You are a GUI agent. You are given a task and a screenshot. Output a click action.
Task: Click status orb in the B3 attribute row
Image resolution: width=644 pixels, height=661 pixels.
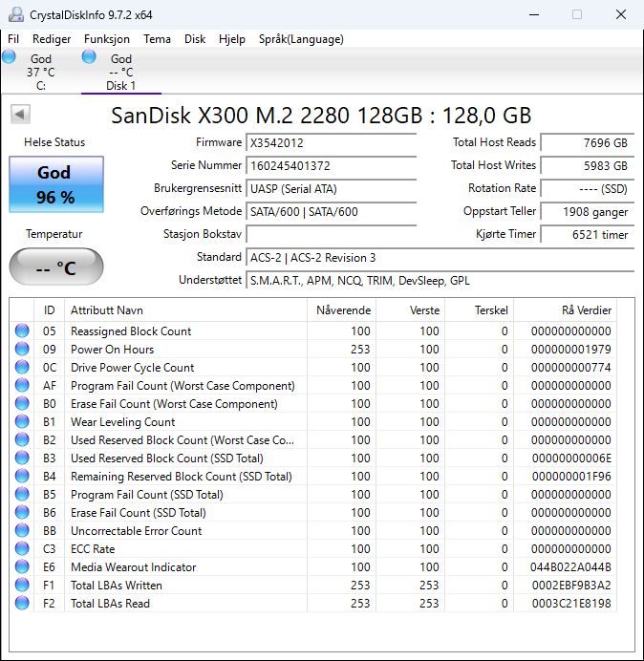click(x=22, y=458)
